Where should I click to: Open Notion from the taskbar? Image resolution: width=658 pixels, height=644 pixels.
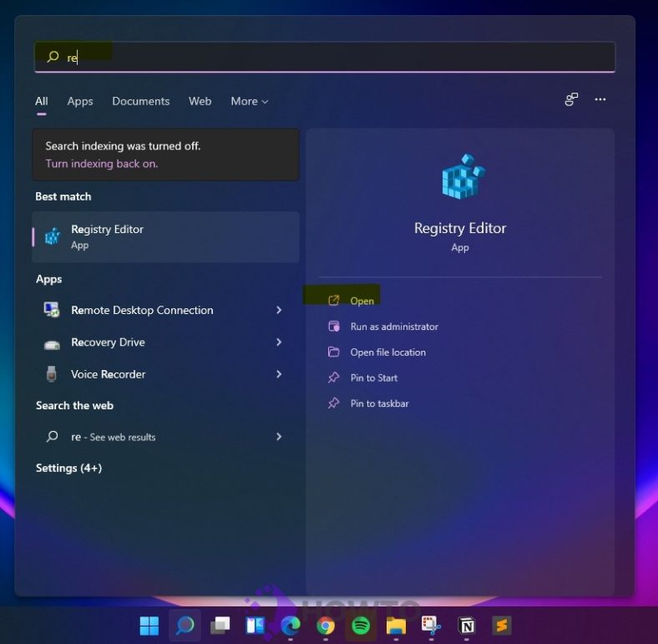(x=467, y=626)
